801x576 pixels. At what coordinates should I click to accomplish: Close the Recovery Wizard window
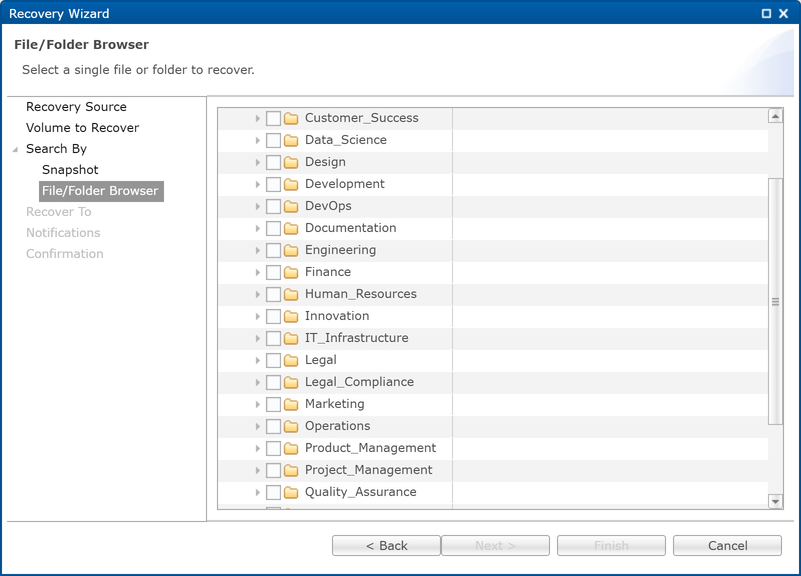784,14
